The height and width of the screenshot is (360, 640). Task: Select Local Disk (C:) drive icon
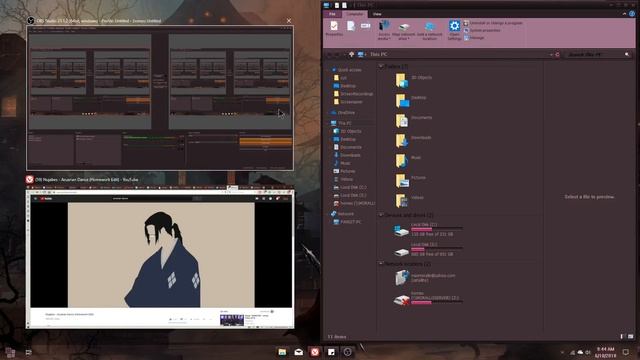401,231
